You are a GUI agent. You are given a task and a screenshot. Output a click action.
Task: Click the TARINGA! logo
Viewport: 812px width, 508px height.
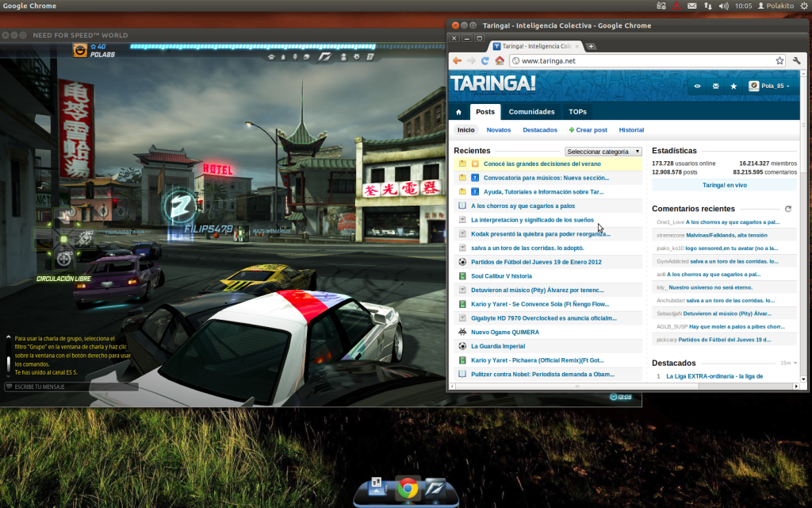[x=493, y=84]
